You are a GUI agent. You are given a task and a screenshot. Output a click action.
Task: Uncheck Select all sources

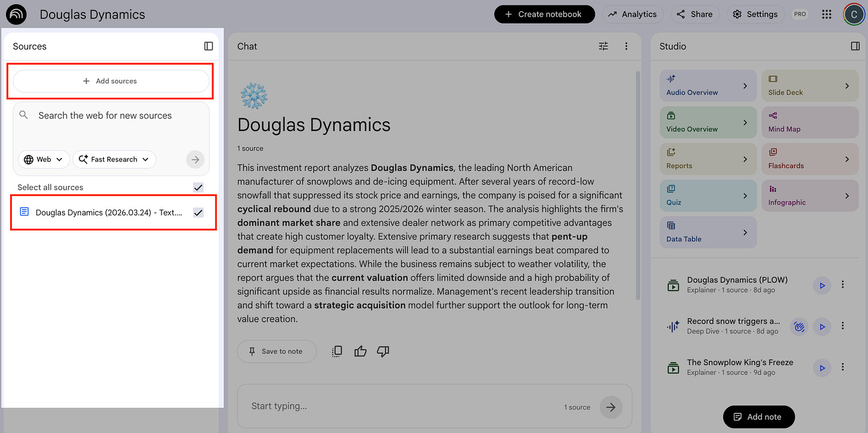198,187
